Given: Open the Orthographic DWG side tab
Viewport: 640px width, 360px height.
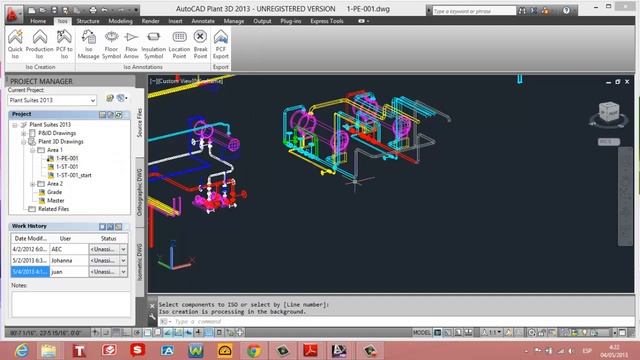Looking at the screenshot, I should click(x=140, y=192).
